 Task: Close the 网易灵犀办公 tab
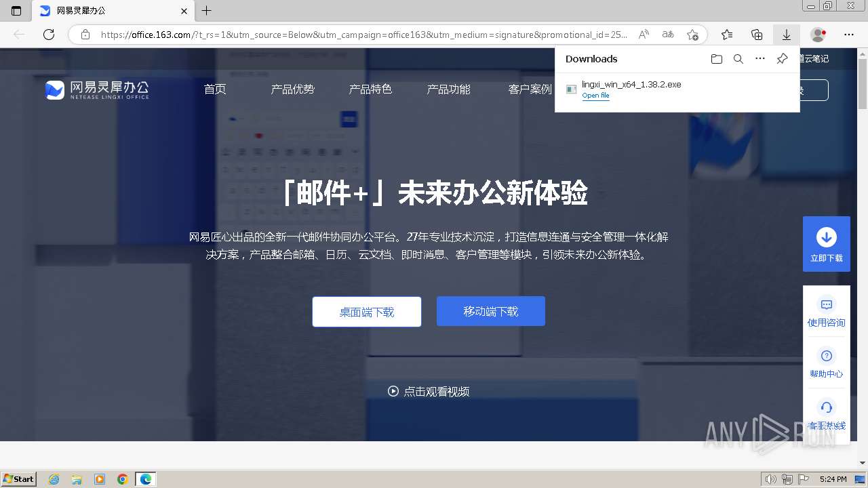coord(184,11)
